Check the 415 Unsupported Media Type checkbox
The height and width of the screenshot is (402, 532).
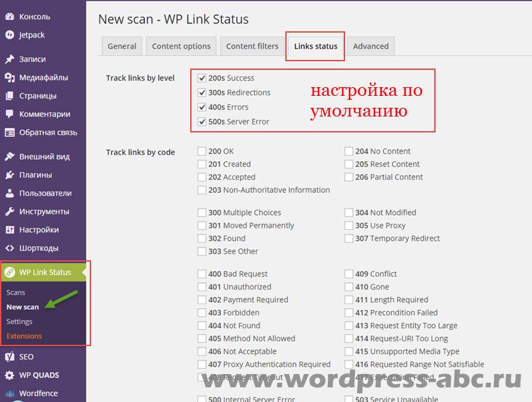pyautogui.click(x=348, y=351)
